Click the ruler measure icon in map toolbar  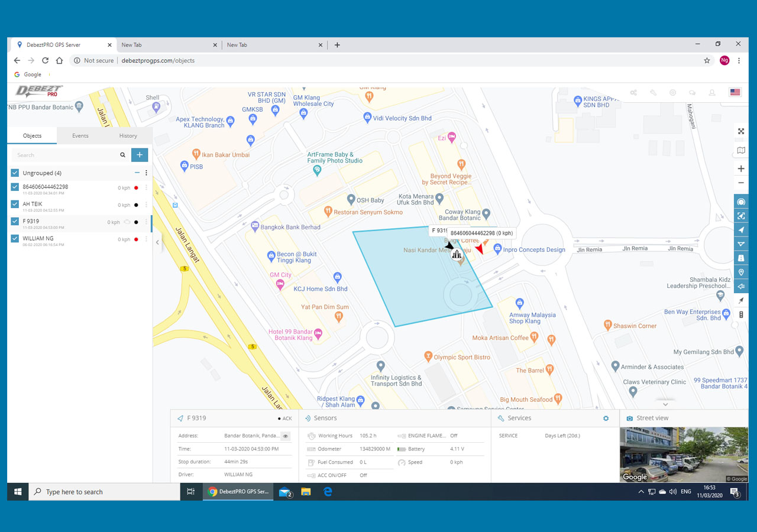click(x=741, y=301)
